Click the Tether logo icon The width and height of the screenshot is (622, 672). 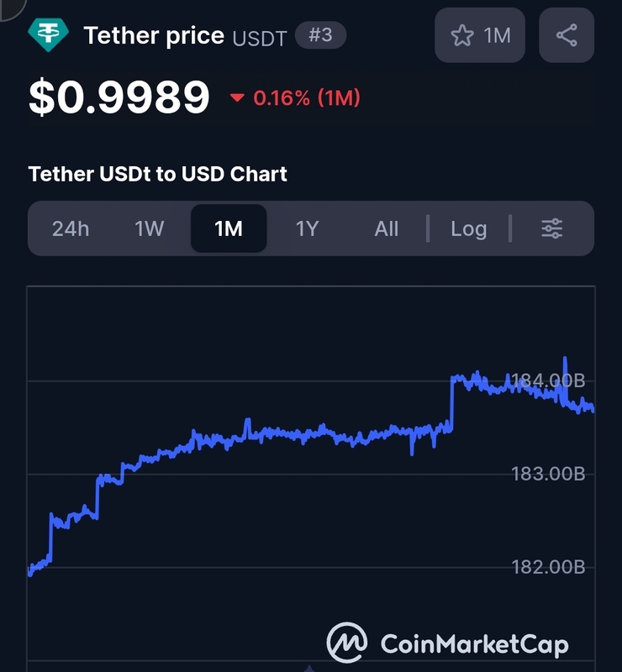49,34
